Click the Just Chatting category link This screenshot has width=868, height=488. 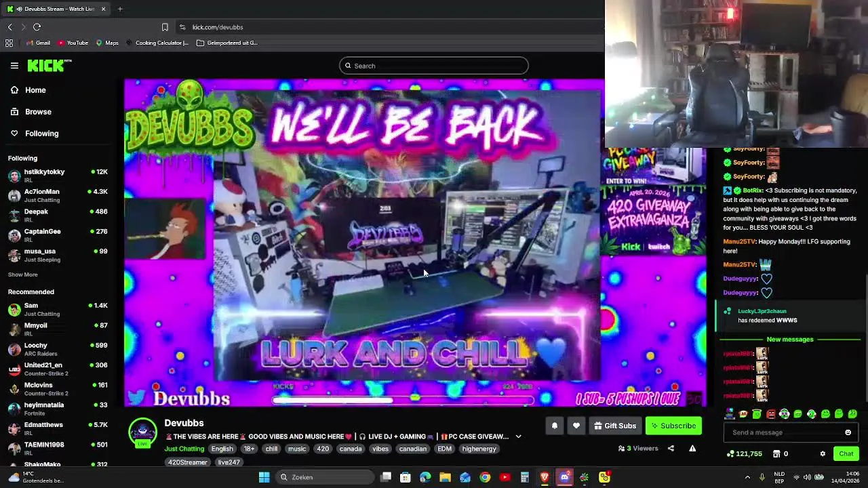coord(184,449)
